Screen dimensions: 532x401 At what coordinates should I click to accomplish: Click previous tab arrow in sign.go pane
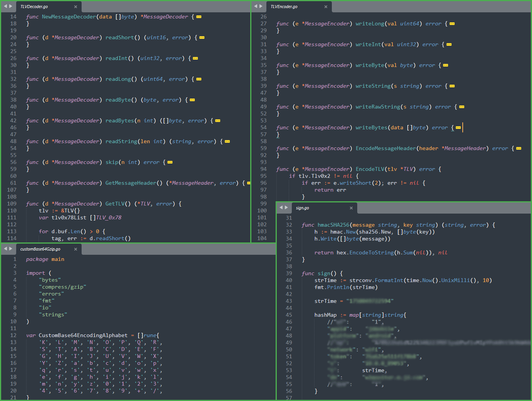pos(281,207)
